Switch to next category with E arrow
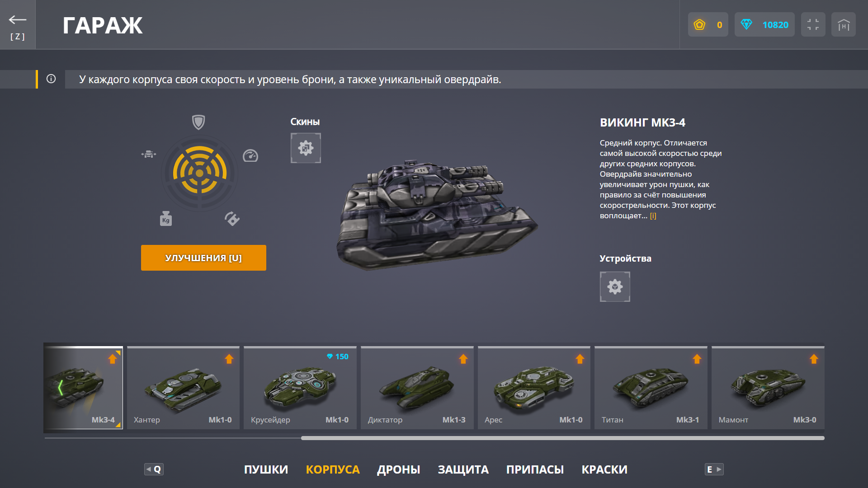868x488 pixels. pos(714,469)
